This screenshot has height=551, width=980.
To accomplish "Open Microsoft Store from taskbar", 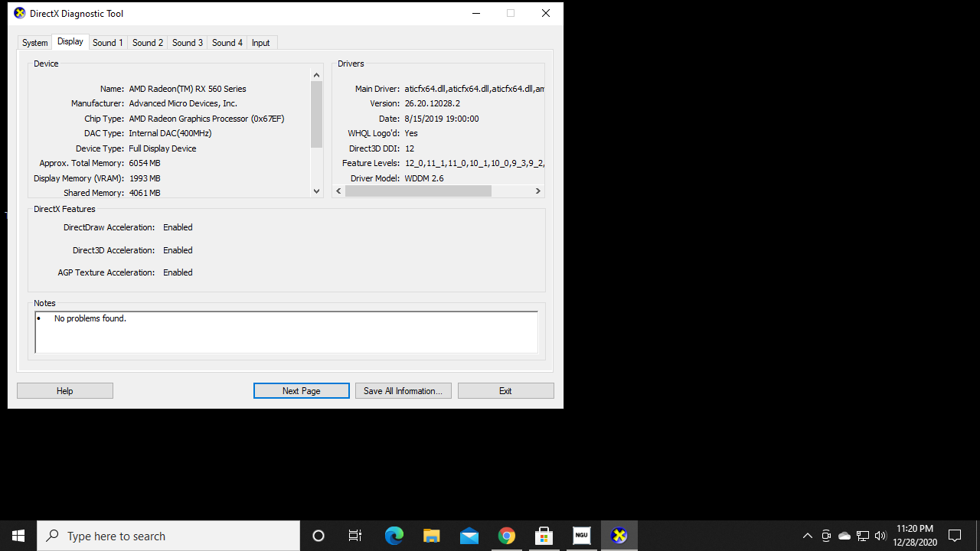I will click(544, 536).
